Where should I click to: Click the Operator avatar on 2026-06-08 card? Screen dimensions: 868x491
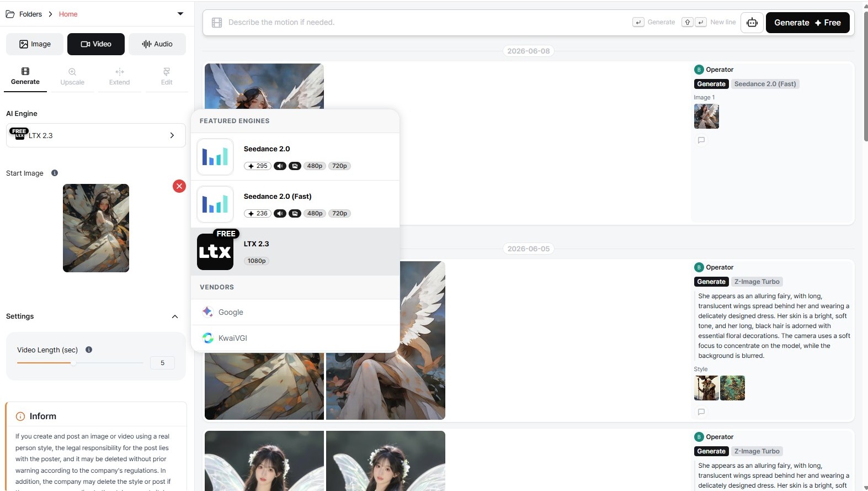[699, 70]
